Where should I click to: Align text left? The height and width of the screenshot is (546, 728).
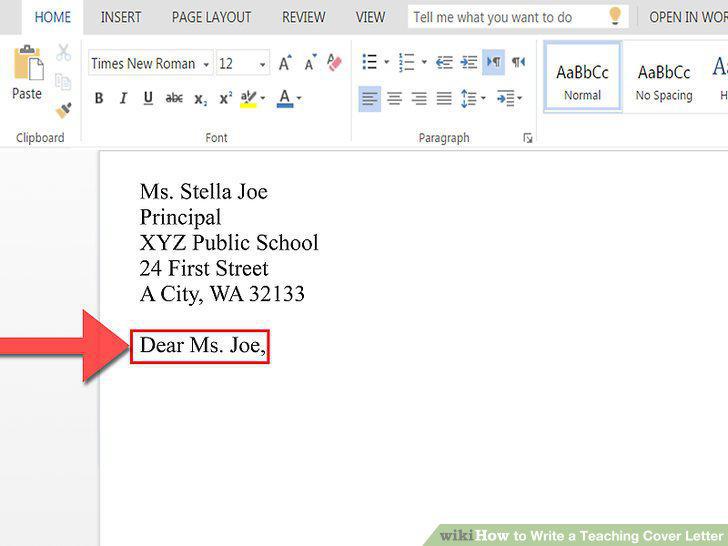370,98
